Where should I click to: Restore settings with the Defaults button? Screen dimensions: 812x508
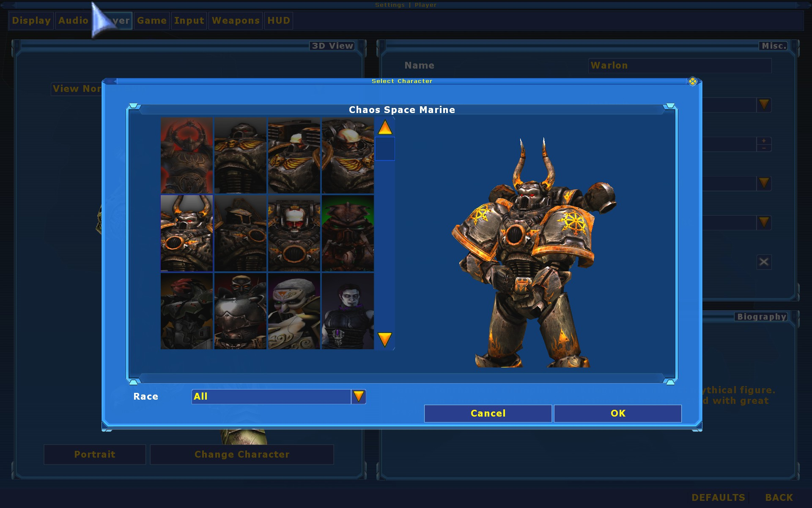coord(718,498)
